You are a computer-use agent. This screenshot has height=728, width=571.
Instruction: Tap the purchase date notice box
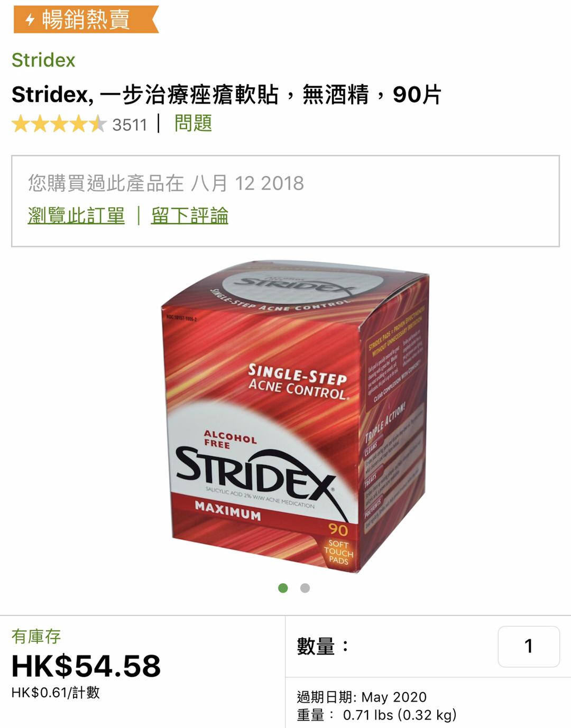pyautogui.click(x=285, y=201)
